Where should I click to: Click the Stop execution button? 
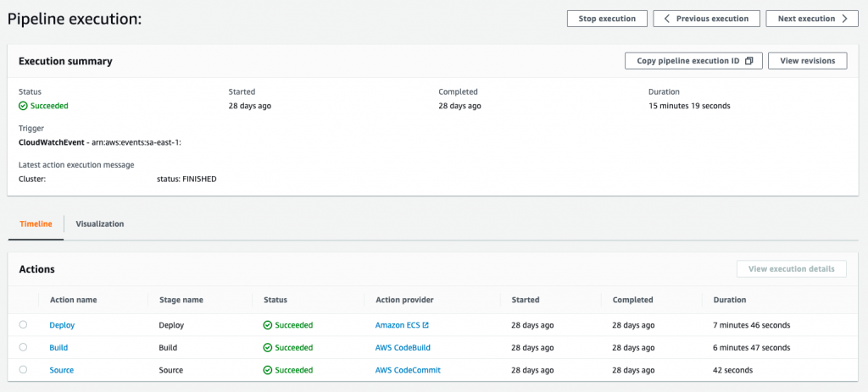607,19
